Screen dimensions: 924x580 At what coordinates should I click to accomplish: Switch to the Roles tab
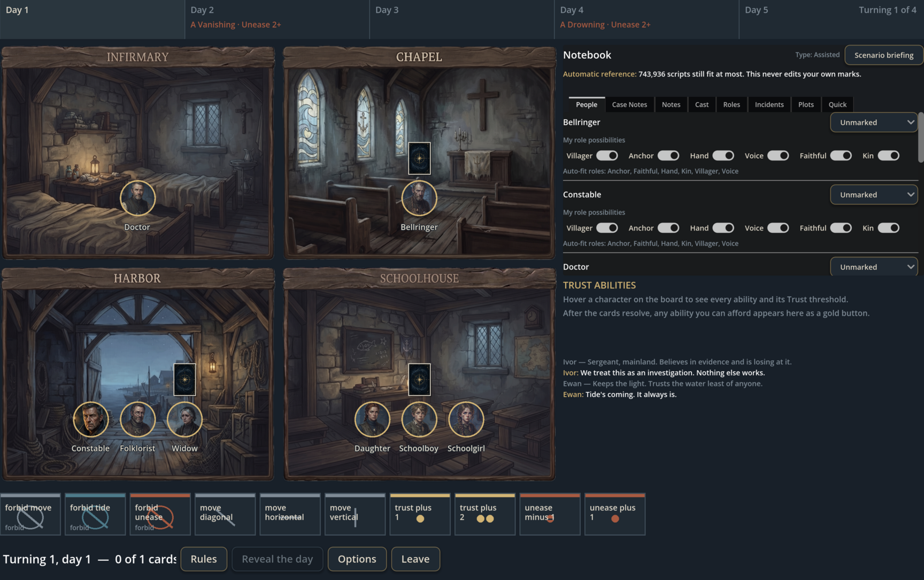coord(731,104)
